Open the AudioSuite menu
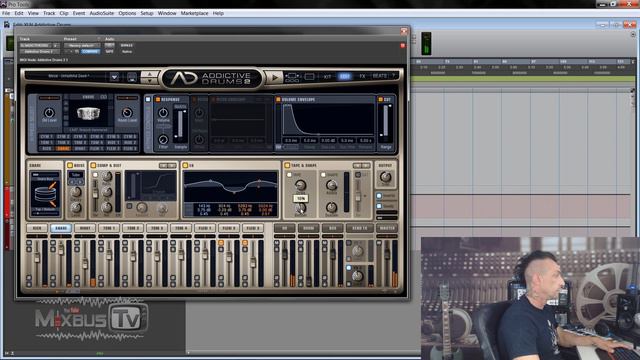The height and width of the screenshot is (360, 640). click(x=102, y=13)
